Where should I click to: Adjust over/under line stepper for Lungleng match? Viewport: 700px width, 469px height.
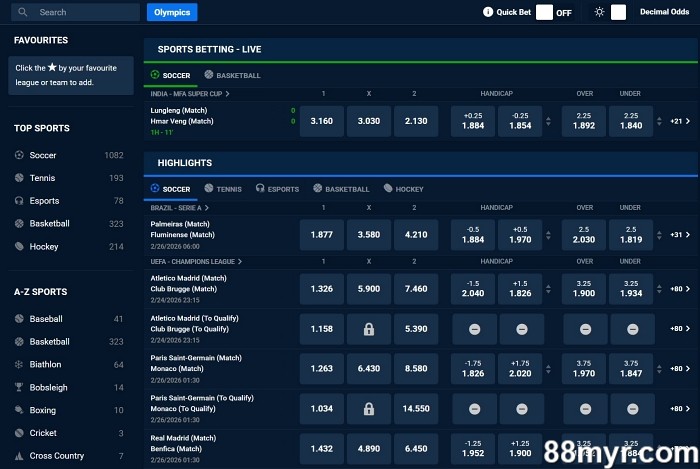[659, 121]
